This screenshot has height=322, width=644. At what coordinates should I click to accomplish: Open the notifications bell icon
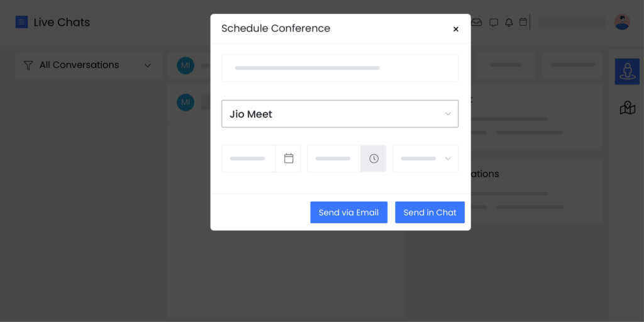(509, 23)
